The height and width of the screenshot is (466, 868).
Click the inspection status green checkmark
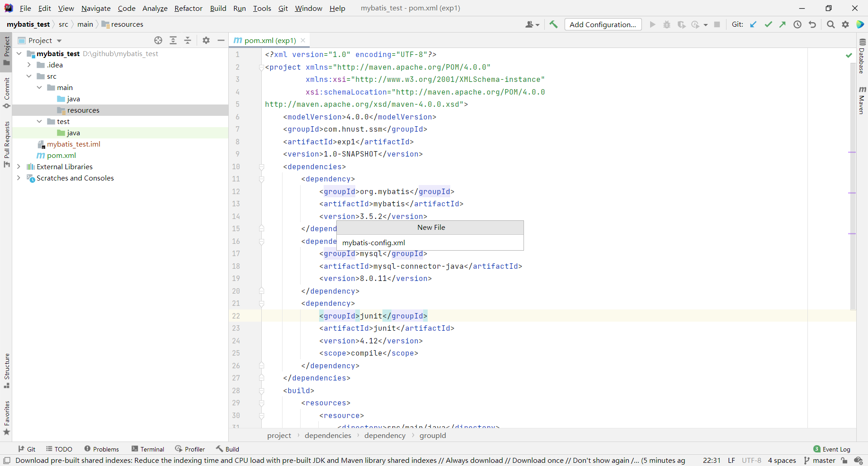tap(849, 55)
